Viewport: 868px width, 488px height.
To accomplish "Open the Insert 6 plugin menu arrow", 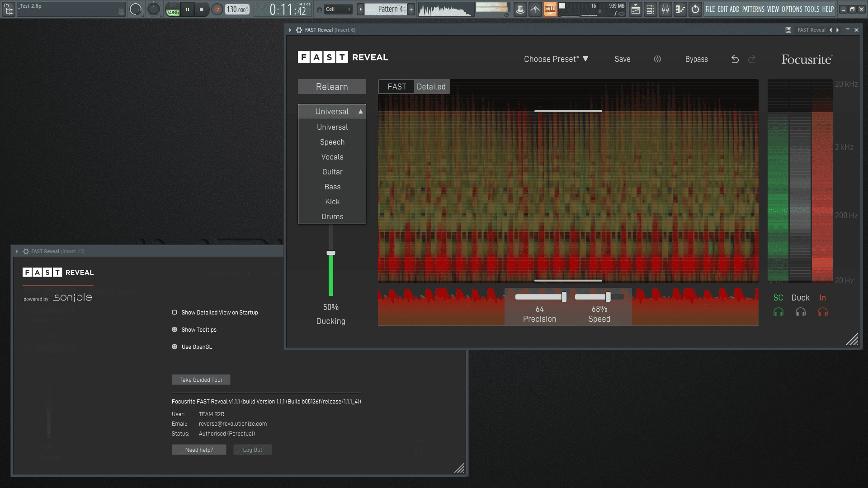I will click(290, 30).
